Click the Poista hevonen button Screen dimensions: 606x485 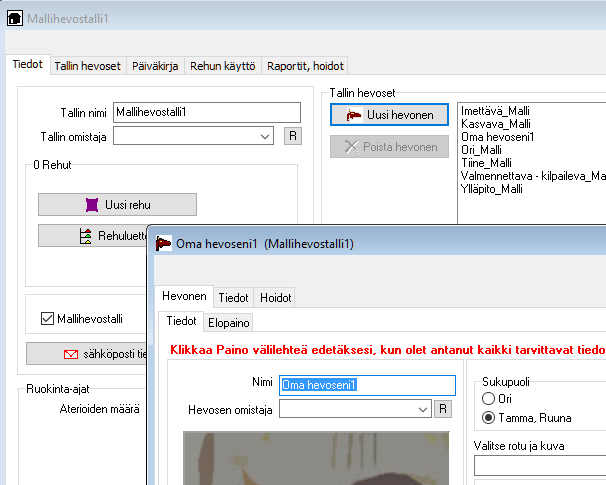[389, 146]
